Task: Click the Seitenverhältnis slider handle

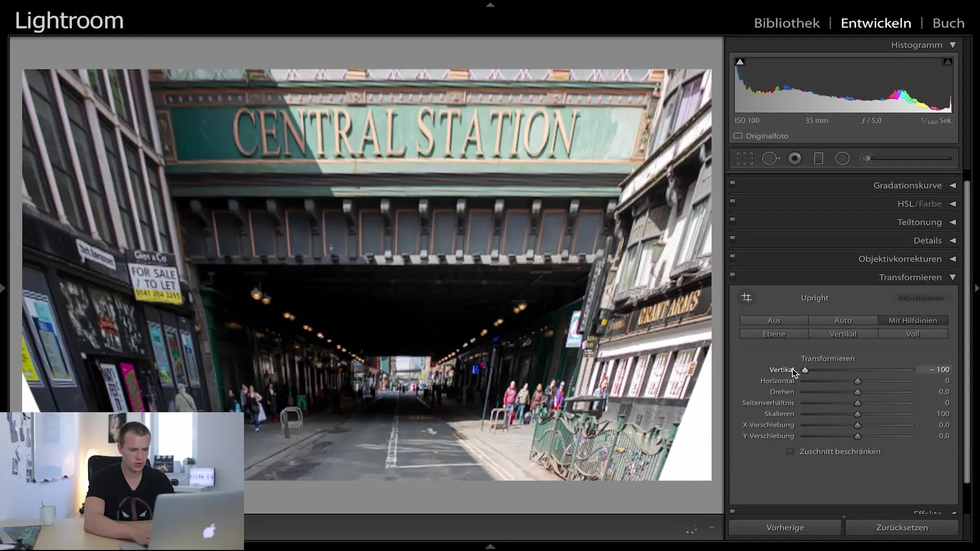Action: click(x=857, y=403)
